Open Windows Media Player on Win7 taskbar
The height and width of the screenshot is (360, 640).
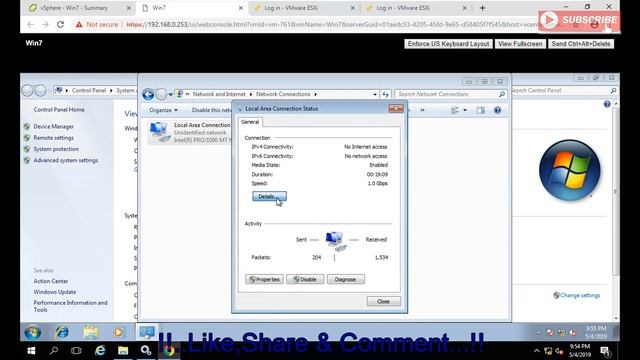pos(118,332)
